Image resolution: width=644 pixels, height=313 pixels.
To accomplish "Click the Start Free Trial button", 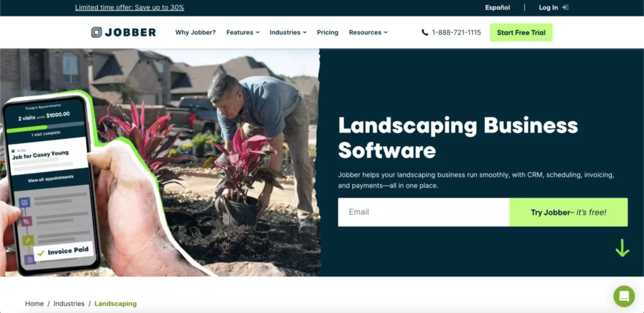I will coord(521,33).
